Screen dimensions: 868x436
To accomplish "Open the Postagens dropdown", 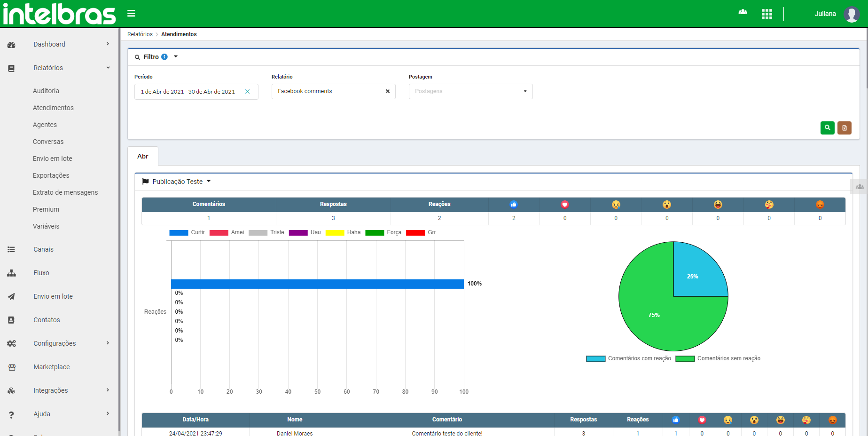I will point(470,91).
